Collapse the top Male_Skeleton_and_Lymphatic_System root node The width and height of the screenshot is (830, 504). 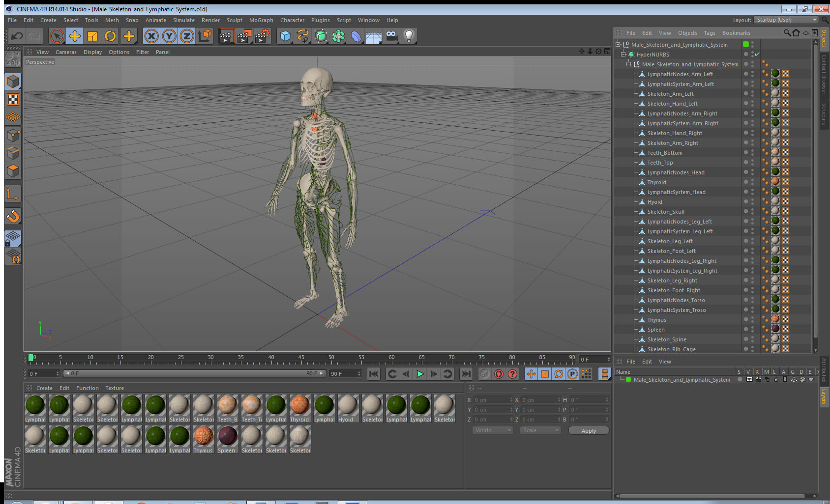click(618, 44)
